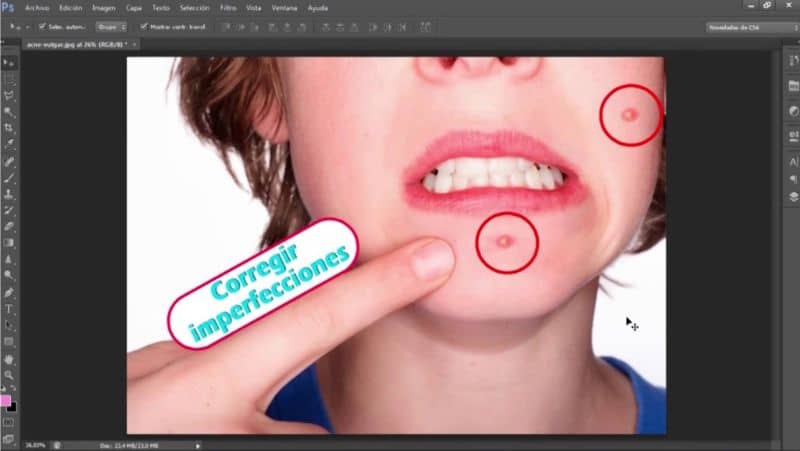Reset default foreground and background colors

(4, 389)
